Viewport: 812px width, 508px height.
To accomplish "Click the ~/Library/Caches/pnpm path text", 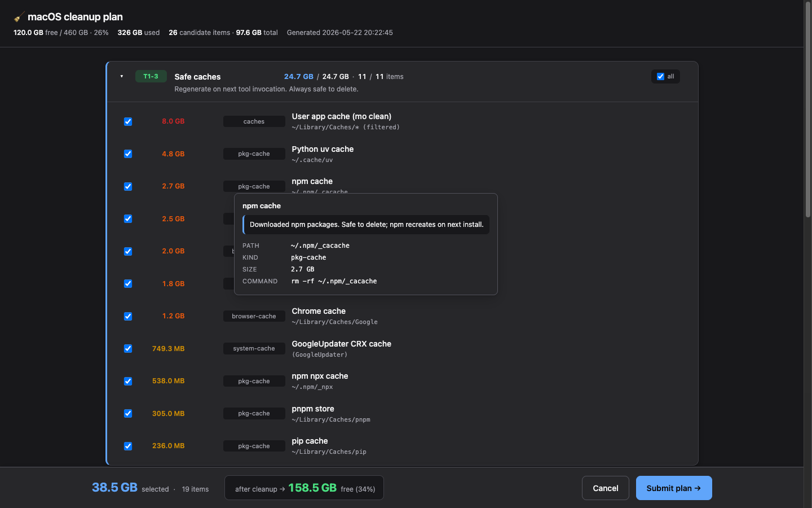I will click(x=331, y=420).
